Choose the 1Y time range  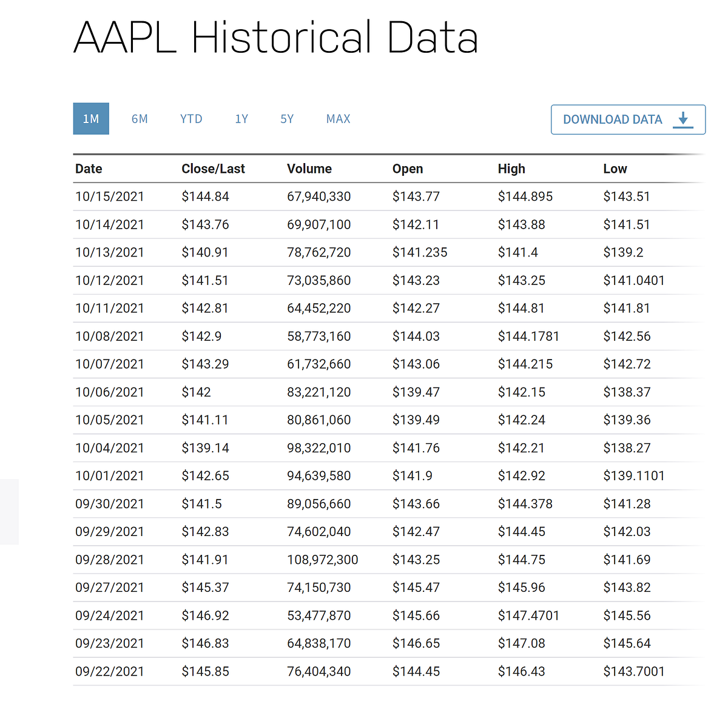point(241,119)
